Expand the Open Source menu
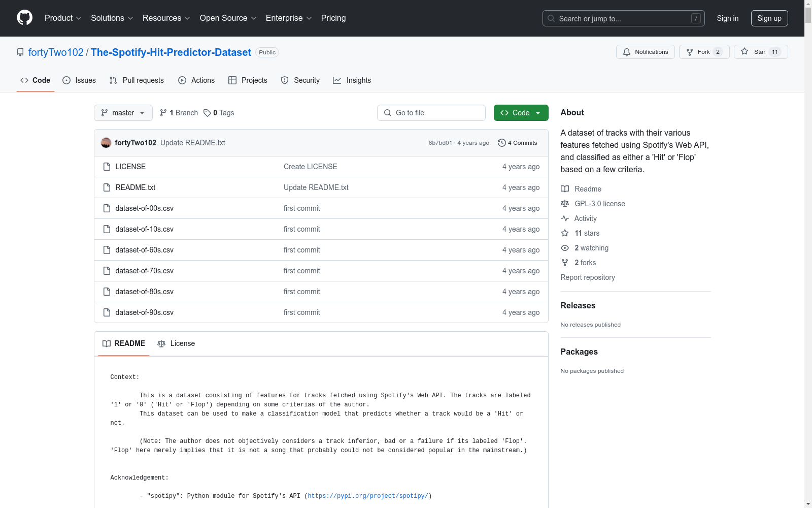 pyautogui.click(x=228, y=18)
